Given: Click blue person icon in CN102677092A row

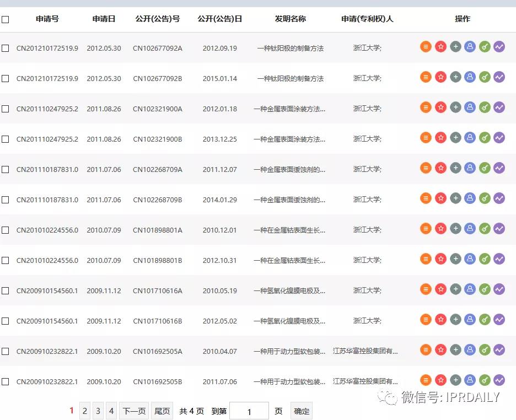Looking at the screenshot, I should click(470, 47).
